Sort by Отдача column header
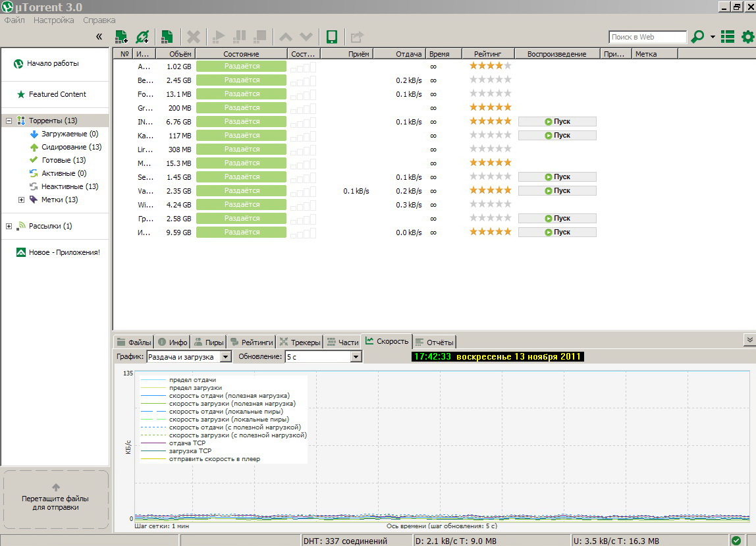 (400, 54)
